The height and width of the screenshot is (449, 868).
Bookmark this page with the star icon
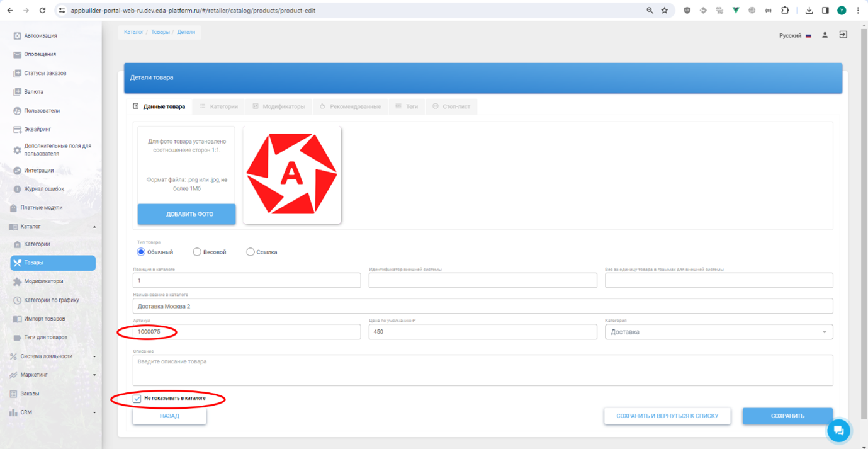coord(665,11)
